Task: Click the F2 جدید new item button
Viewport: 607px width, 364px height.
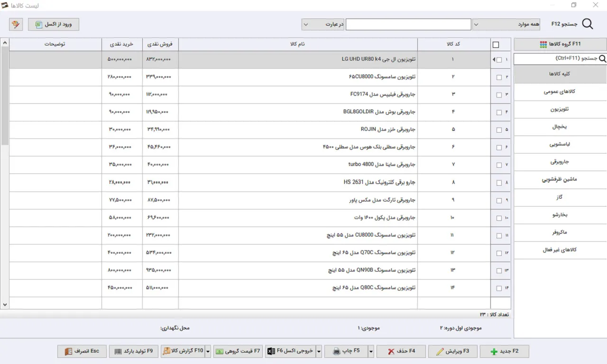Action: [505, 351]
